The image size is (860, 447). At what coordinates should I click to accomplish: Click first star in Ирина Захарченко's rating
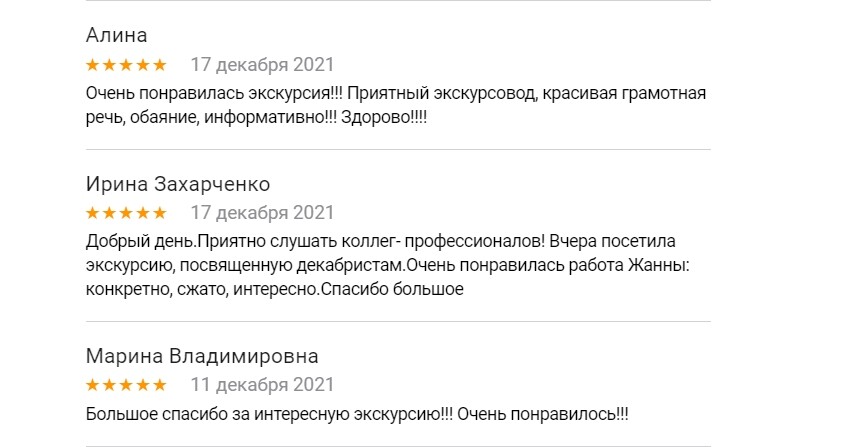[x=93, y=213]
